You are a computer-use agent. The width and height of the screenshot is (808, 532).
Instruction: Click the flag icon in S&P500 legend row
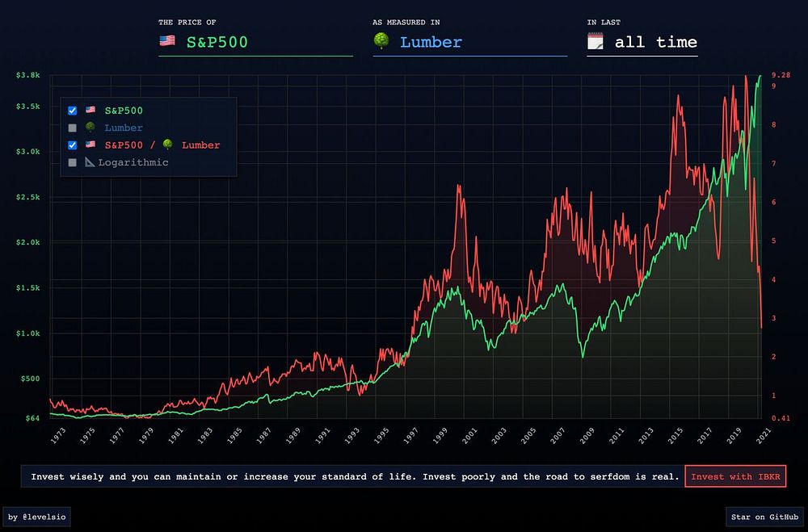click(x=90, y=110)
